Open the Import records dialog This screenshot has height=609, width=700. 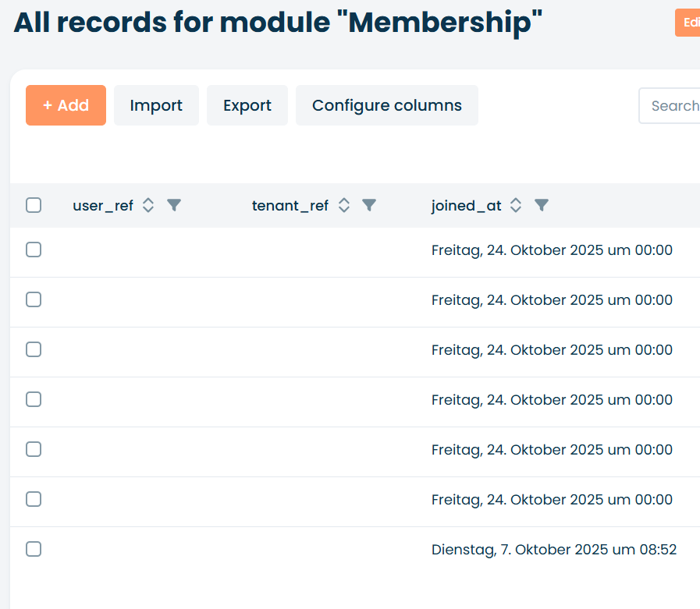tap(156, 105)
